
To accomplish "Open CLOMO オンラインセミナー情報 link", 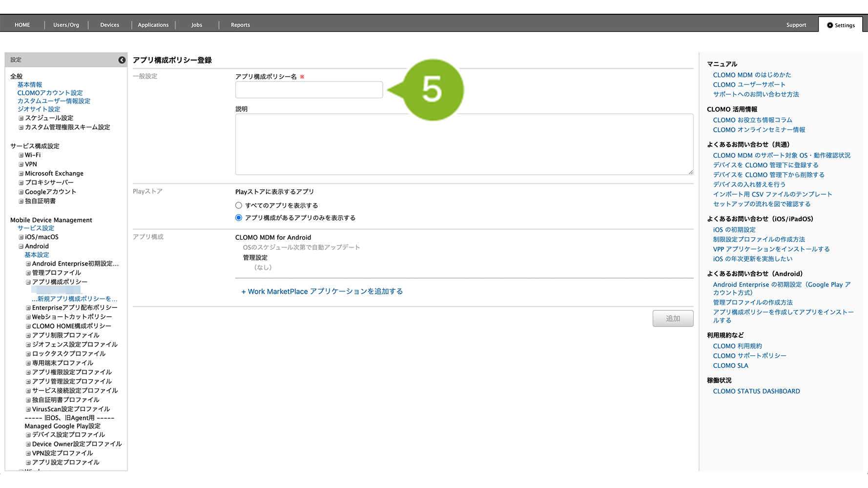I will click(759, 130).
